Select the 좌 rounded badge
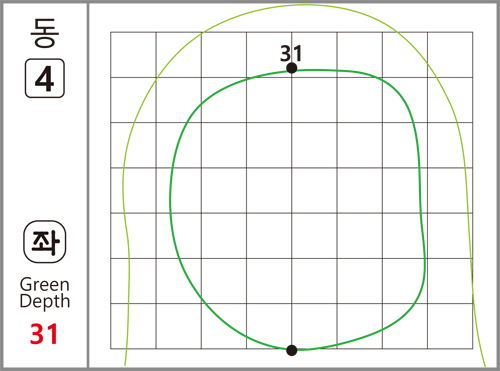The height and width of the screenshot is (371, 500). 45,242
